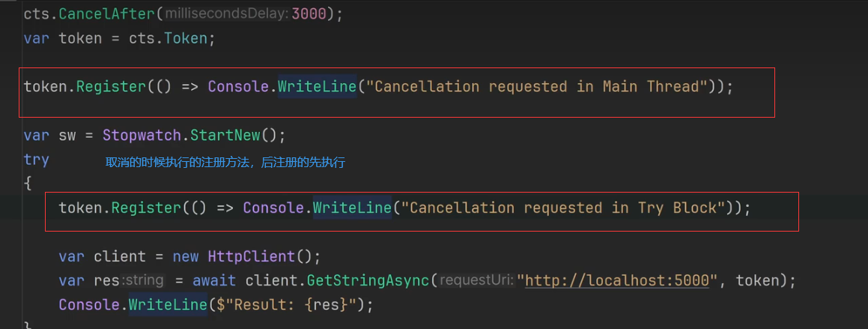Image resolution: width=868 pixels, height=329 pixels.
Task: Click the requestUri inlay hint
Action: click(x=476, y=281)
